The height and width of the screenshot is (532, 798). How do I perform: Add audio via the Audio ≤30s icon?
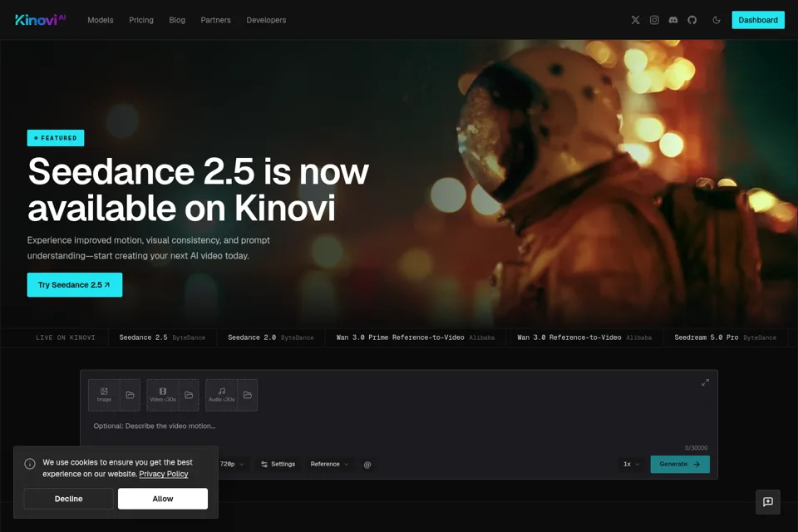(221, 395)
